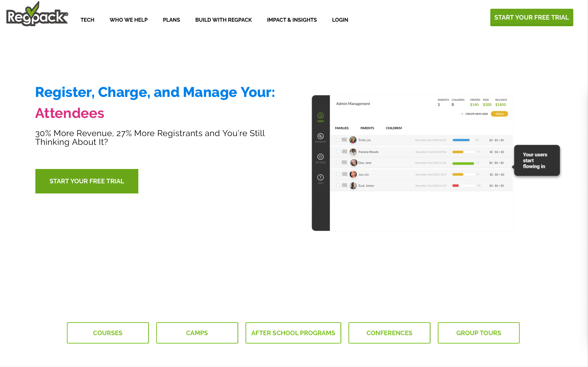Click the name "Jun, Lin"
This screenshot has height=367, width=588.
tap(364, 174)
